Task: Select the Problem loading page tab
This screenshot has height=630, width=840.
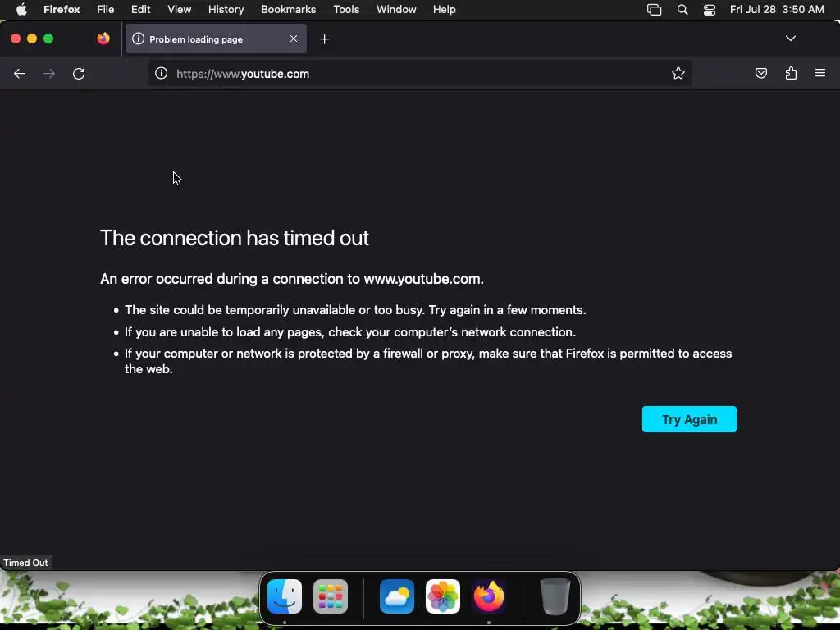Action: 216,39
